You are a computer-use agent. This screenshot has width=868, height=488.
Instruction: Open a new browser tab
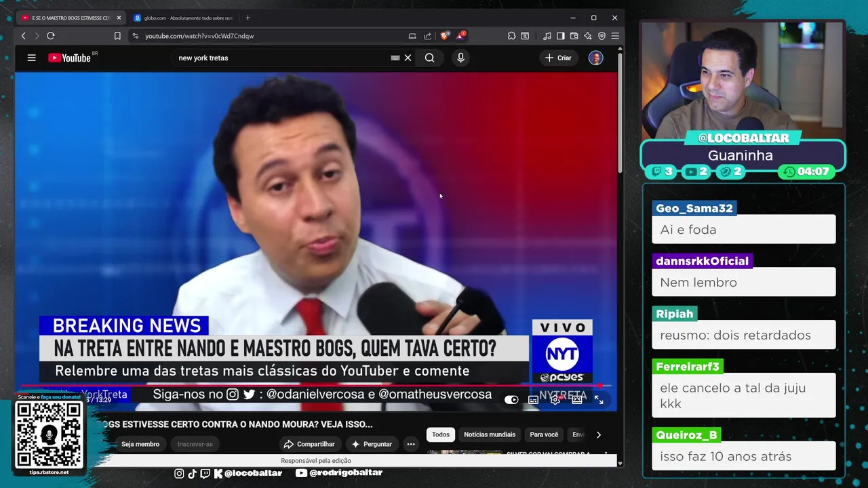(248, 18)
